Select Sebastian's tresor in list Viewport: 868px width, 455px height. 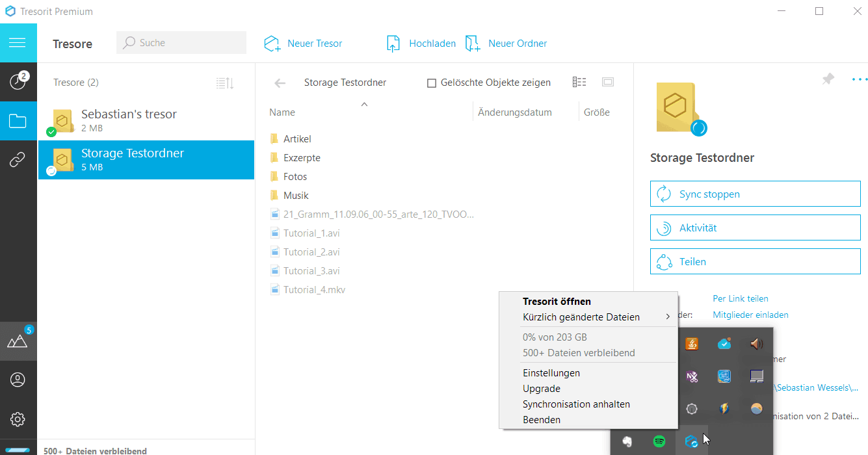pos(146,121)
